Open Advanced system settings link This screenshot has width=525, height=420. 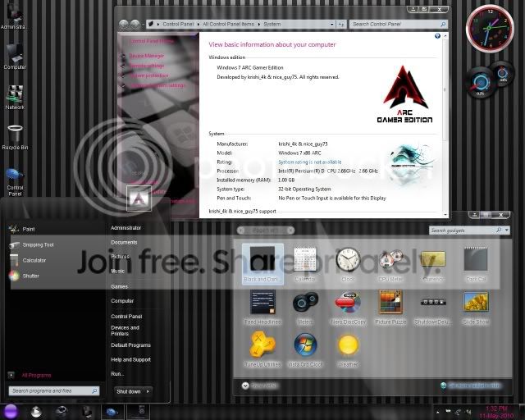tap(157, 85)
